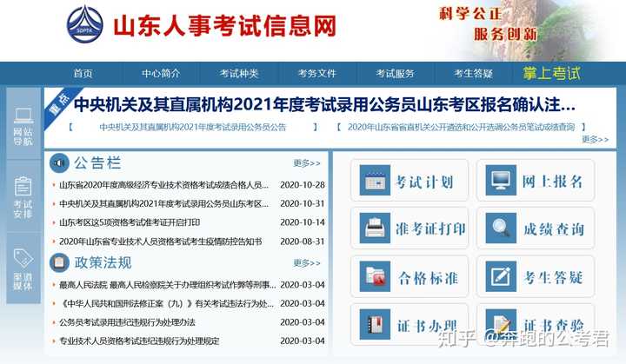Open notice 2020年山东省专业技术人员资格考试考生疫情防控告知书
This screenshot has height=364, width=626.
pos(161,242)
